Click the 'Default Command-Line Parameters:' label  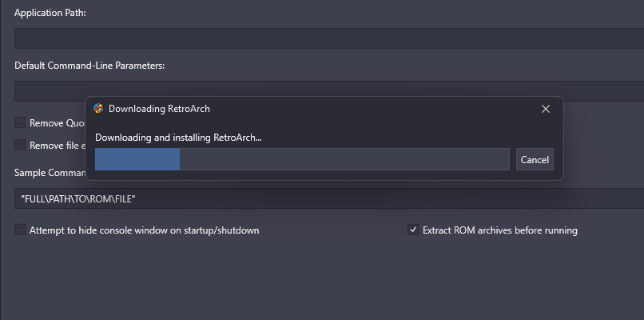(x=89, y=66)
